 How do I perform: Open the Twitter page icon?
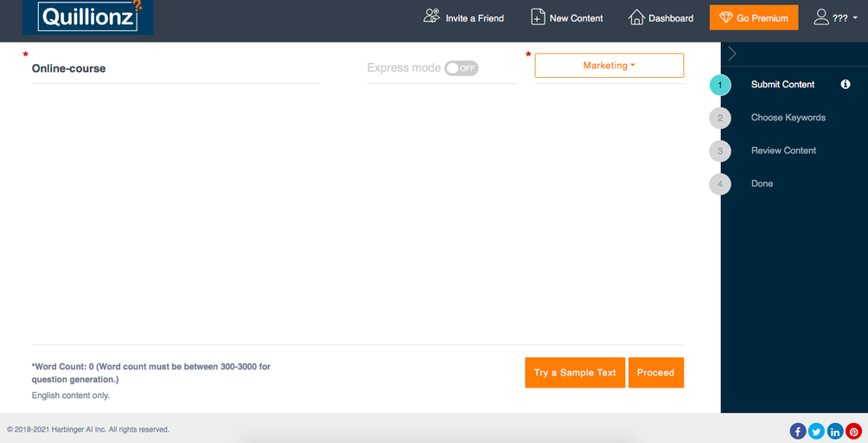(x=816, y=431)
